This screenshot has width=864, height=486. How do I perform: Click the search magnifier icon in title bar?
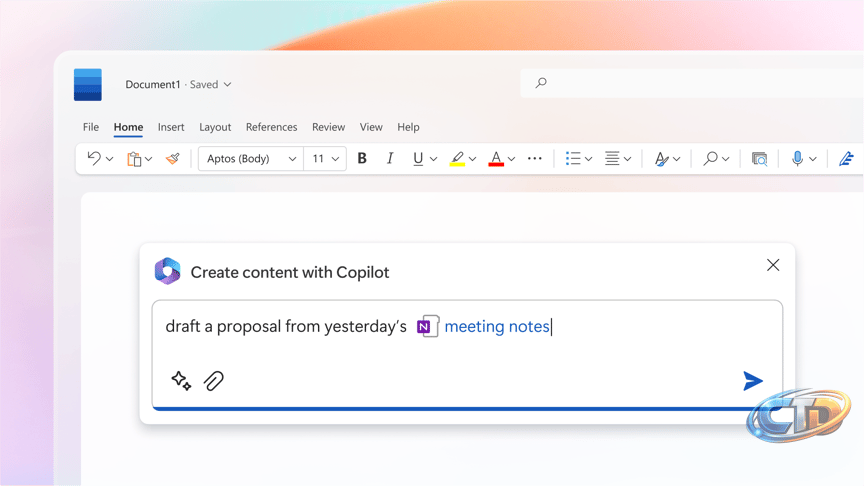(541, 83)
